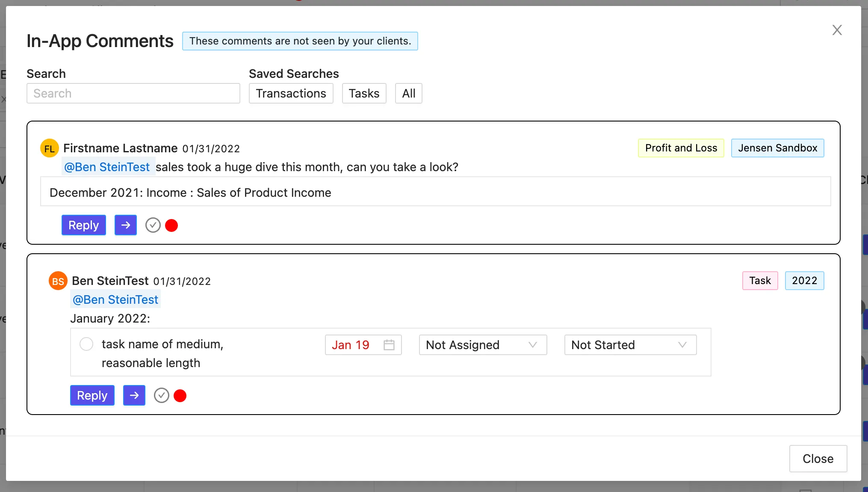Click 'December 2021: Income : Sales of Product Income'
This screenshot has width=868, height=492.
190,193
